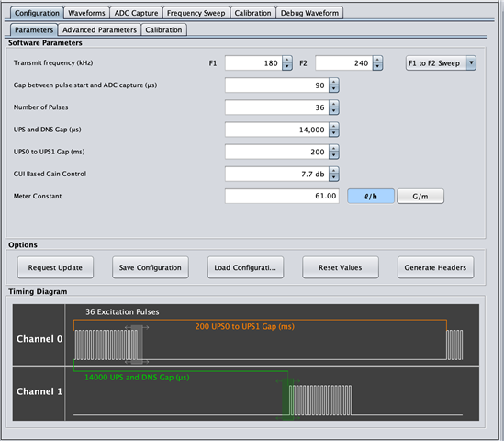Select the ℓ/h unit toggle
The width and height of the screenshot is (504, 441).
click(x=371, y=197)
